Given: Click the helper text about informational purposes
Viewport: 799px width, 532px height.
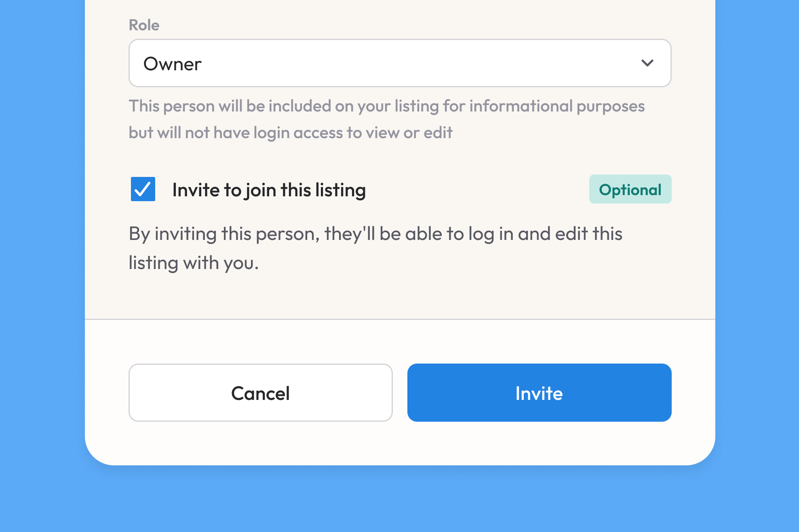Looking at the screenshot, I should pyautogui.click(x=387, y=119).
